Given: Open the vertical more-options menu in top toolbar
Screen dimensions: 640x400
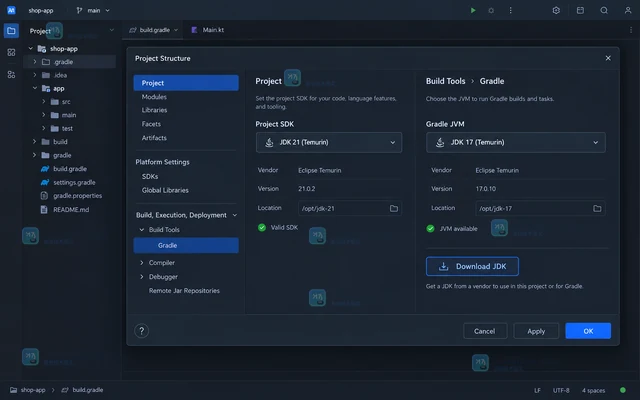Looking at the screenshot, I should click(x=510, y=10).
